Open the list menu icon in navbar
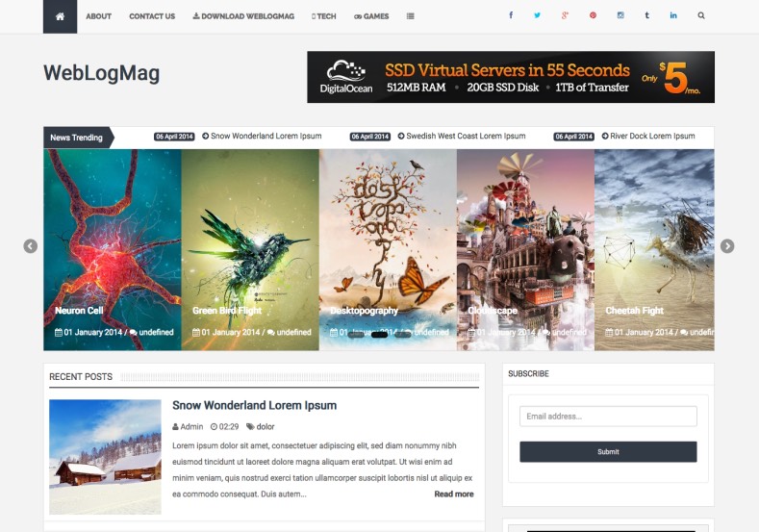Screen dimensions: 759x532 tap(411, 16)
